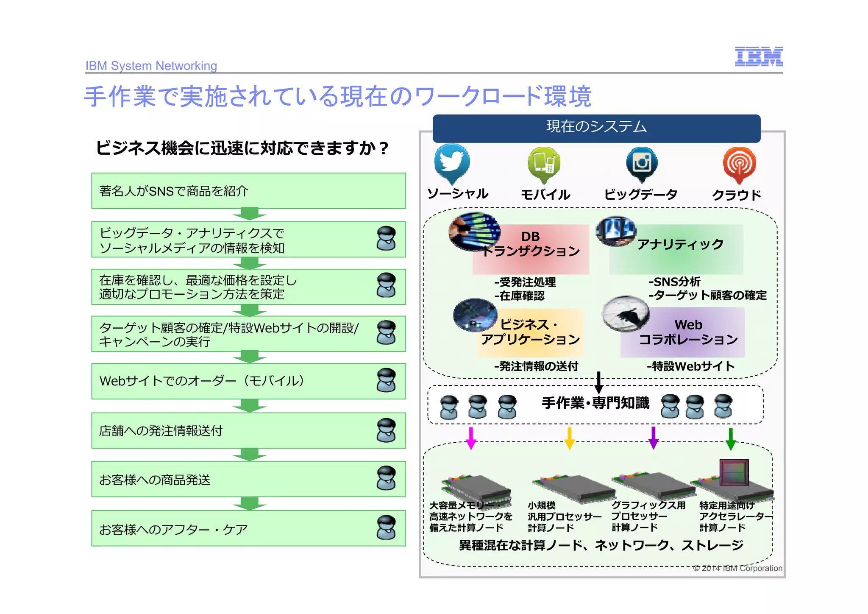Click the green arrow above accelerator node

[x=731, y=439]
